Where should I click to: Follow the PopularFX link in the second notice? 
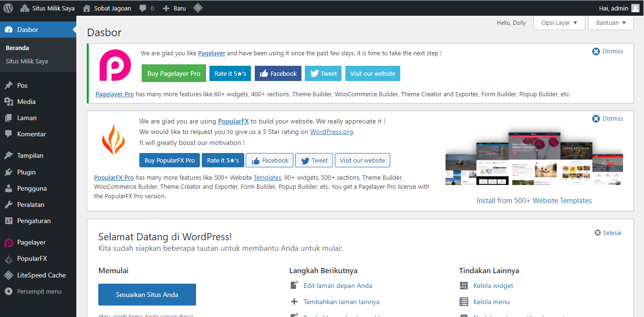[233, 122]
